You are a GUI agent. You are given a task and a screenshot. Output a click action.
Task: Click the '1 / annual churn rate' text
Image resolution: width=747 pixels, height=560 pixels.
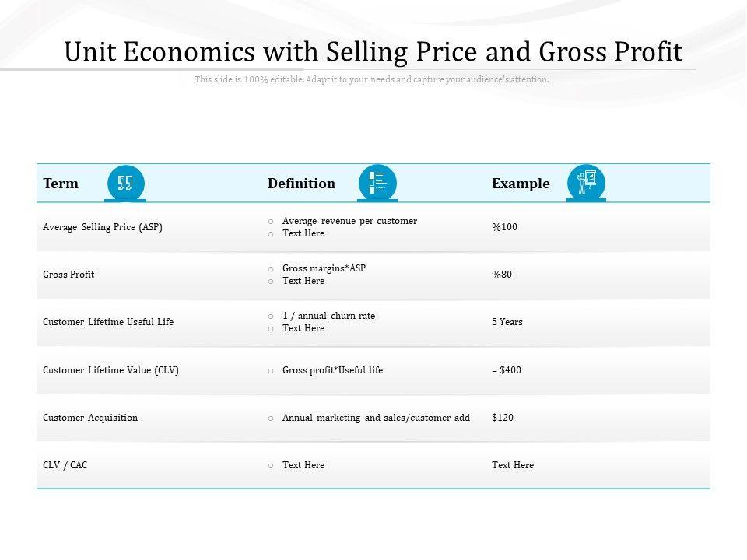(328, 316)
